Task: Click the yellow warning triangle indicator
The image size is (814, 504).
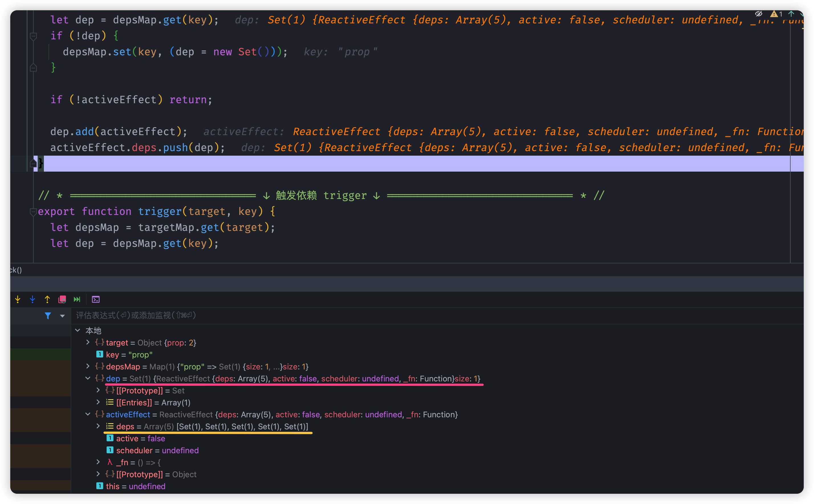Action: point(774,14)
